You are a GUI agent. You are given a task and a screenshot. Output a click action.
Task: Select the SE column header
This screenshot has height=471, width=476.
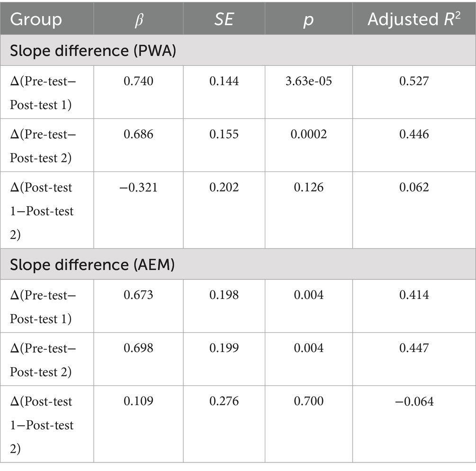[224, 19]
